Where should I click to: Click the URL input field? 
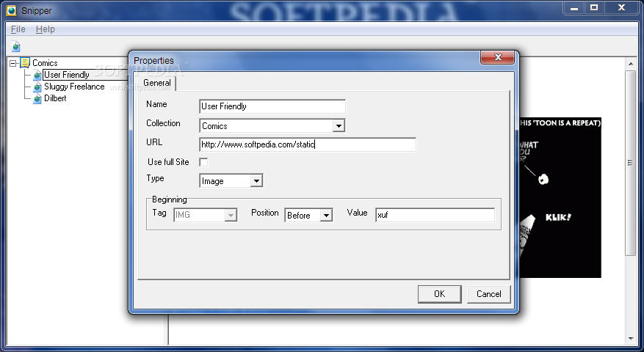(308, 144)
